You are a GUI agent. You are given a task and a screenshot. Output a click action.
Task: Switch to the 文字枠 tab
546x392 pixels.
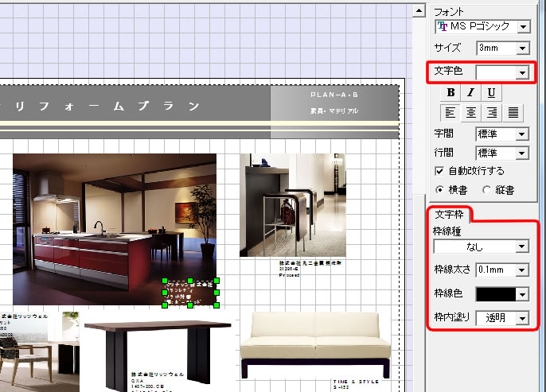[450, 214]
